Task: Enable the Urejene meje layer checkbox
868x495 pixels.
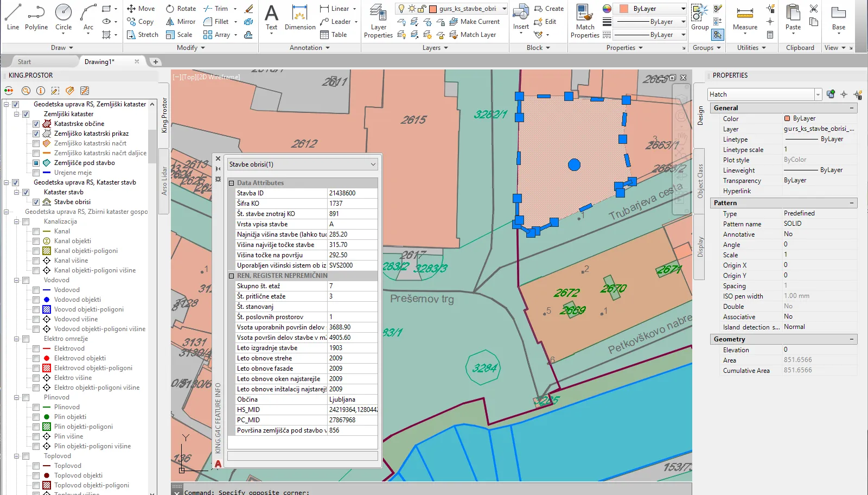Action: (x=36, y=173)
